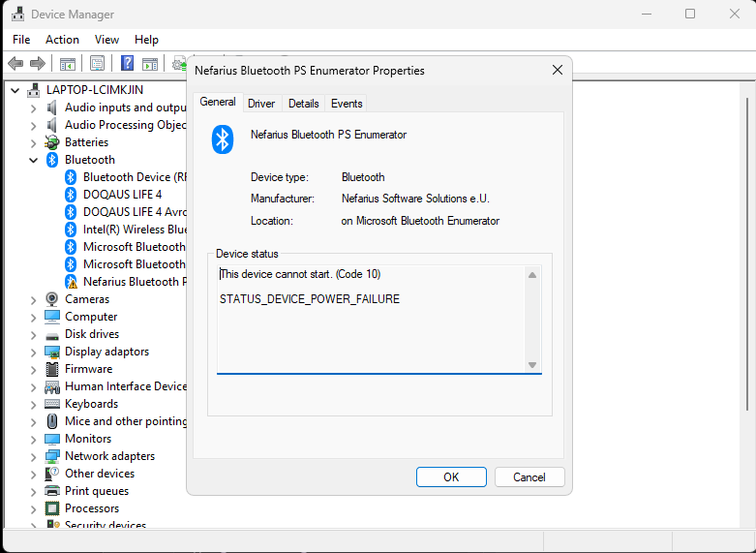Switch to the Driver tab
Image resolution: width=756 pixels, height=553 pixels.
point(261,104)
